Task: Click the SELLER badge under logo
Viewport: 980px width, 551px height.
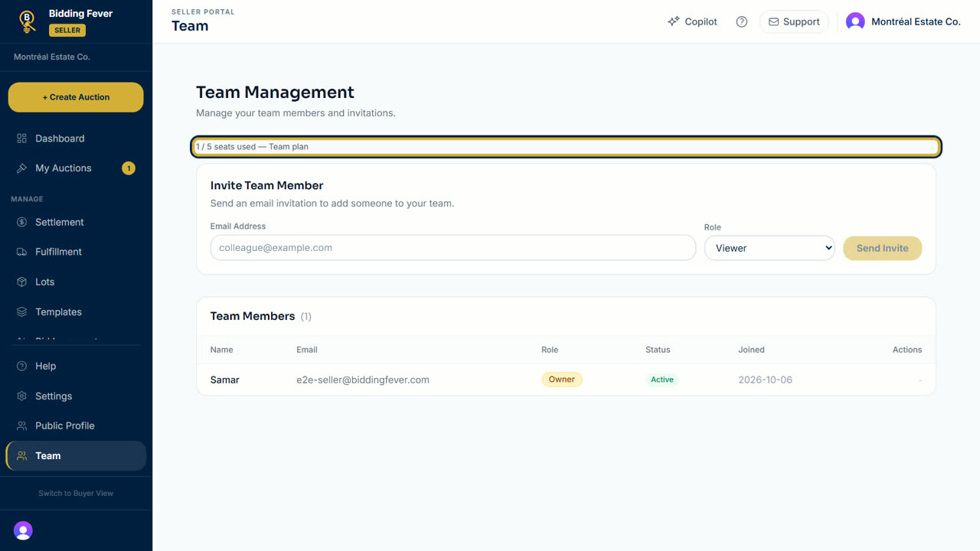Action: 67,31
